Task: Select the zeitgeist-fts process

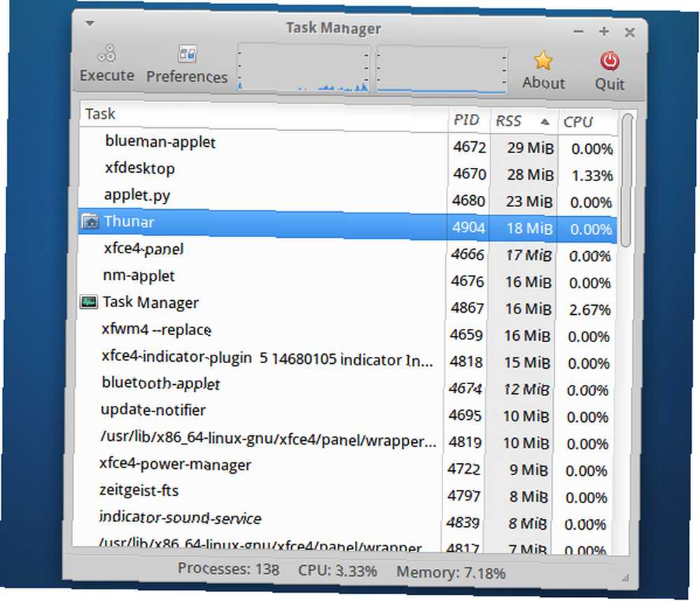Action: tap(139, 490)
